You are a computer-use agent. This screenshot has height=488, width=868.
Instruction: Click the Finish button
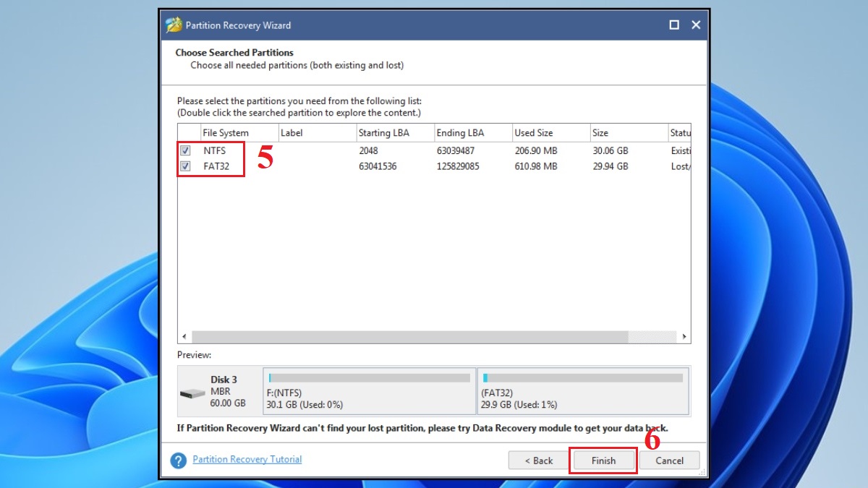point(603,461)
